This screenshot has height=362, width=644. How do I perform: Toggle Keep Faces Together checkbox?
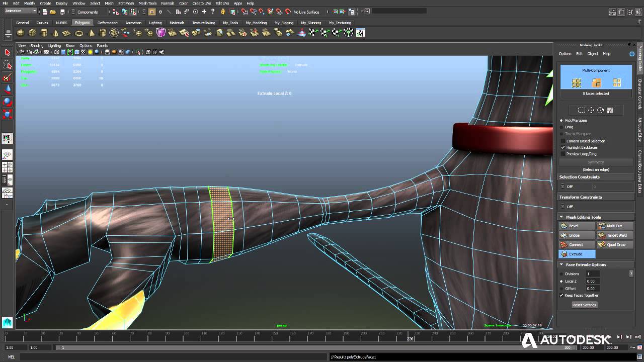click(x=561, y=296)
